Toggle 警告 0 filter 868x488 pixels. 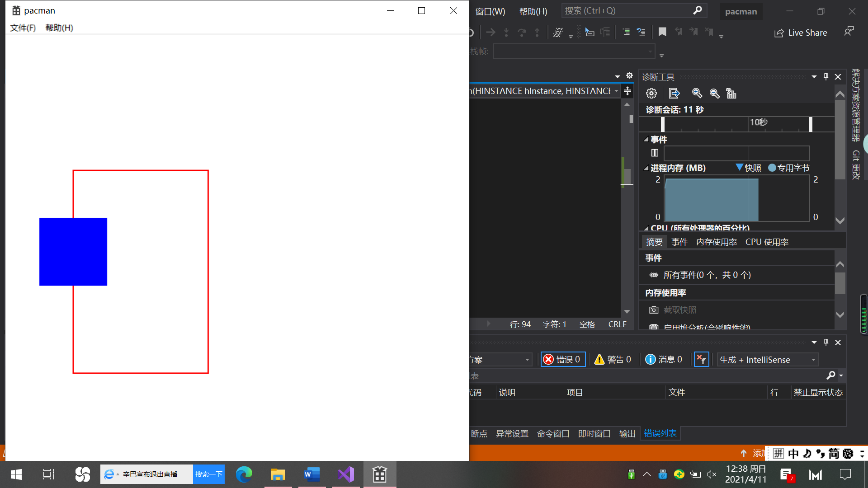[613, 359]
